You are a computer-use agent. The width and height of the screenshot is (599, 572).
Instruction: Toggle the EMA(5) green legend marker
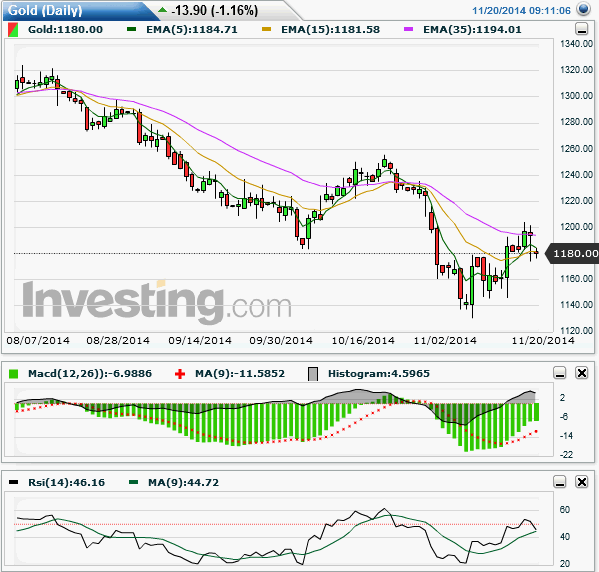coord(132,29)
